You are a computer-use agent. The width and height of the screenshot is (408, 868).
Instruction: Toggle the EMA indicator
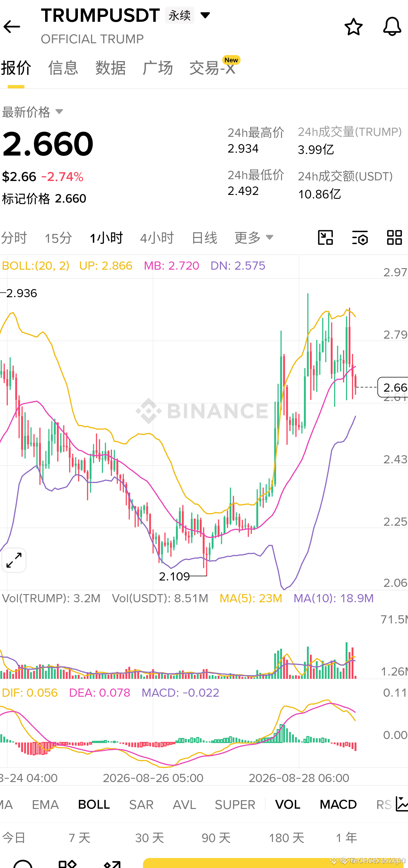pos(45,805)
